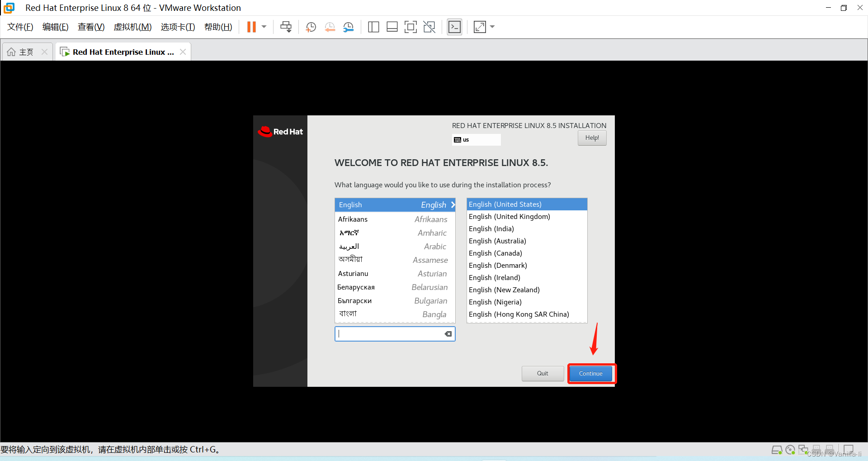
Task: Toggle Unity mode
Action: [x=429, y=27]
